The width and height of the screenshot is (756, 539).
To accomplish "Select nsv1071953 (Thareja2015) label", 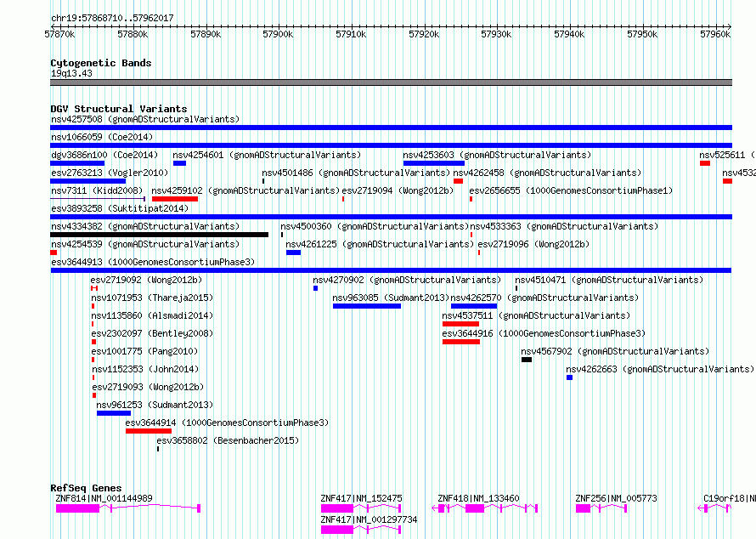I will coord(152,298).
